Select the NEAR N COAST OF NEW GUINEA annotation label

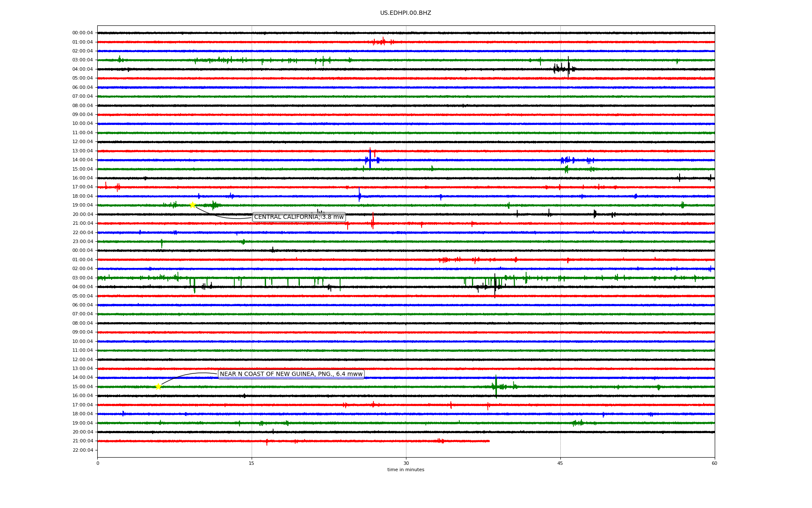tap(291, 374)
